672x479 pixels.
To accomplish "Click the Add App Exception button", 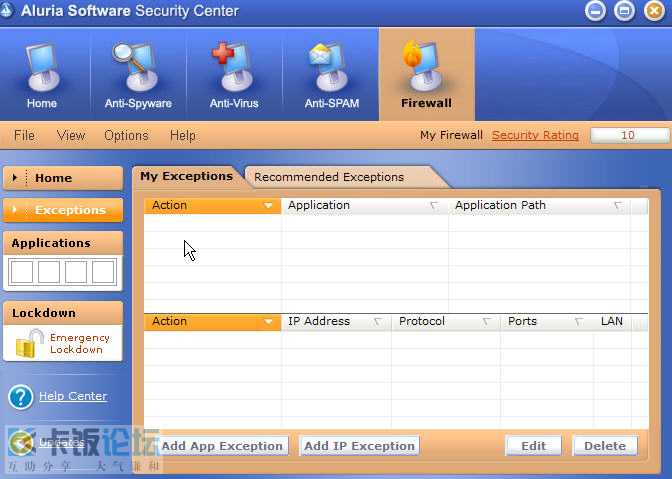I will click(x=222, y=446).
